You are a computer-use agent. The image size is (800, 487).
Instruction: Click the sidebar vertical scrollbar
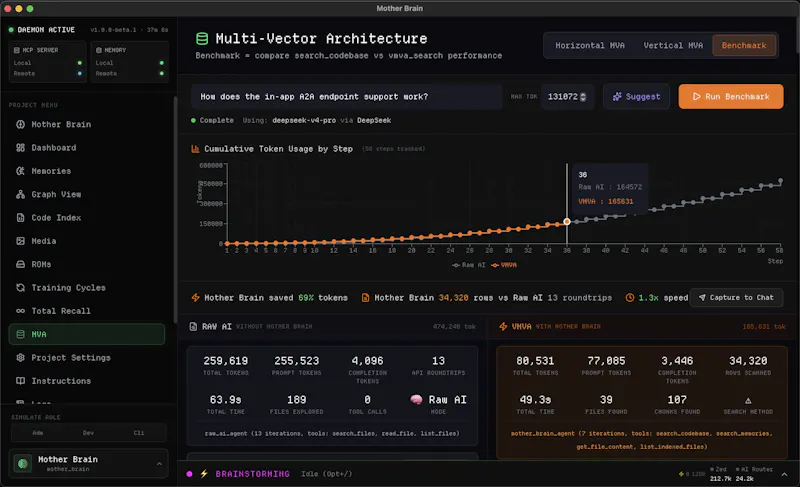coord(176,209)
